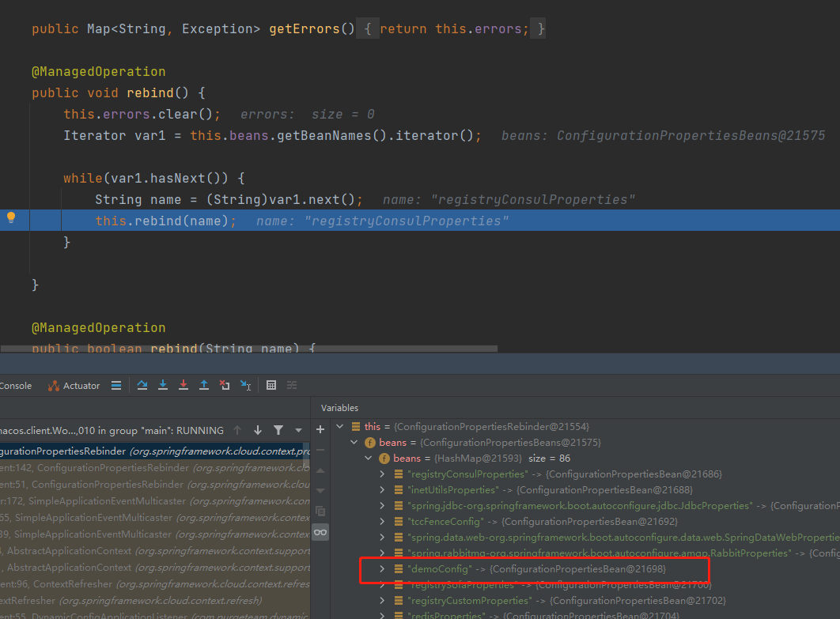This screenshot has width=840, height=619.
Task: Click the move watch down triangle icon
Action: coord(320,490)
